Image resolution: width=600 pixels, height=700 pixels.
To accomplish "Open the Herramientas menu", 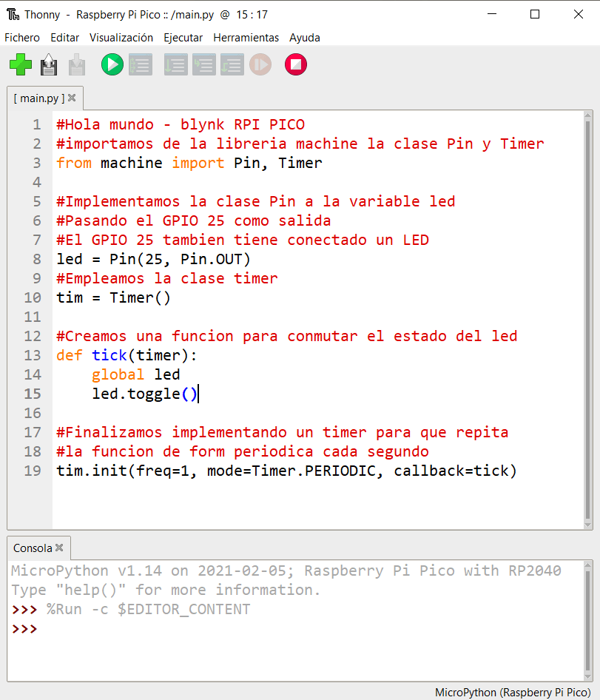I will pyautogui.click(x=246, y=38).
